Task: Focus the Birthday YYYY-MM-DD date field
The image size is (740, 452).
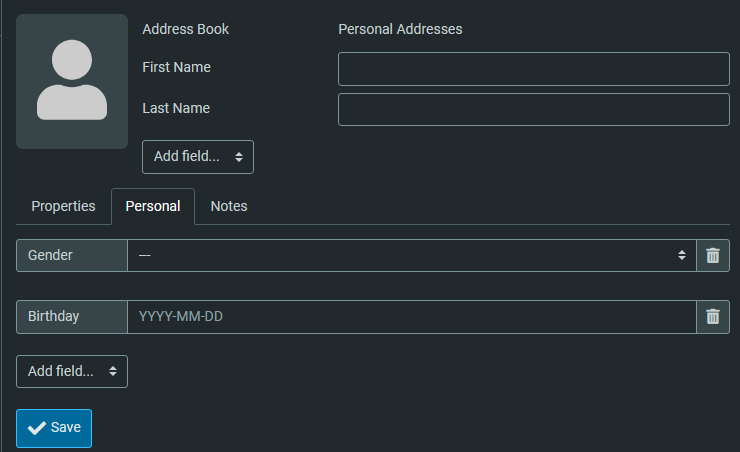Action: (x=411, y=316)
